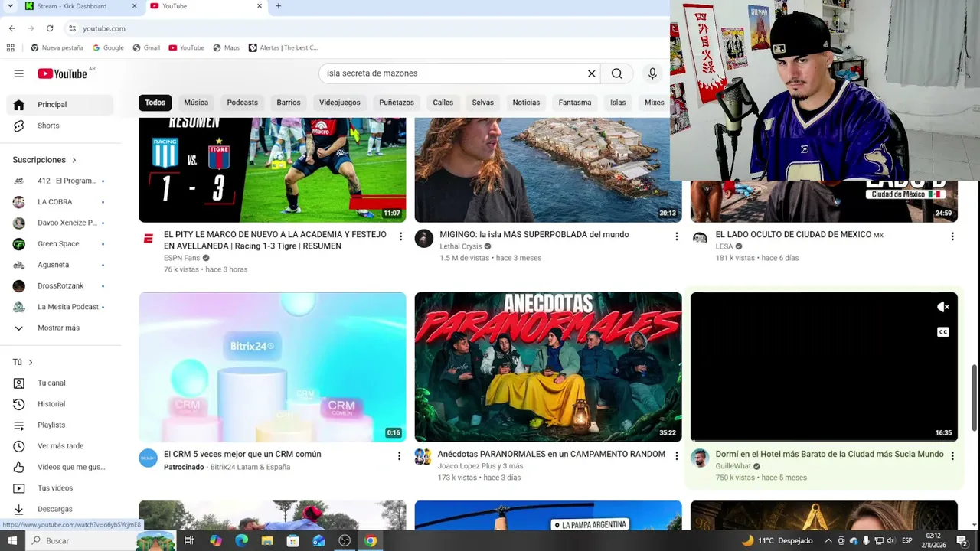
Task: Open Historial in the sidebar
Action: click(x=60, y=404)
